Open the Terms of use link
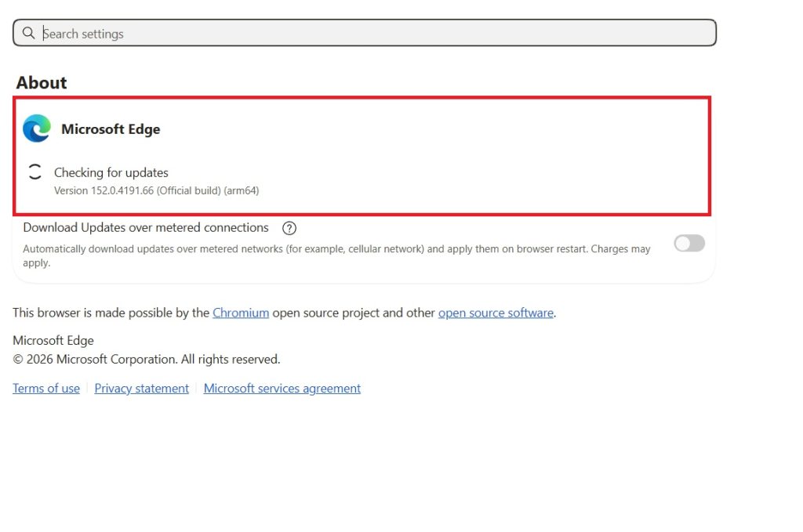The image size is (803, 532). [46, 389]
